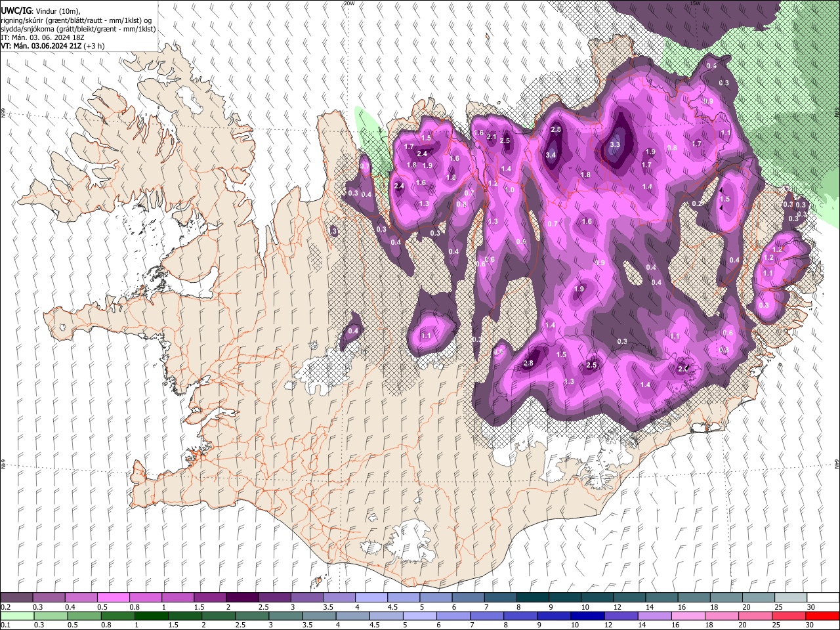Click the '0.1' label in the bottom legend row
Image resolution: width=840 pixels, height=630 pixels.
[x=5, y=625]
